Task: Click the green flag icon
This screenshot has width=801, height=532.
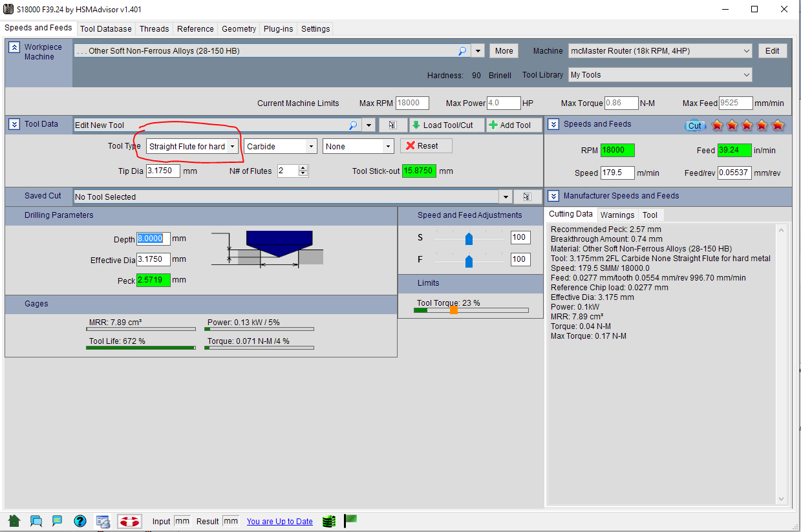Action: pyautogui.click(x=350, y=520)
